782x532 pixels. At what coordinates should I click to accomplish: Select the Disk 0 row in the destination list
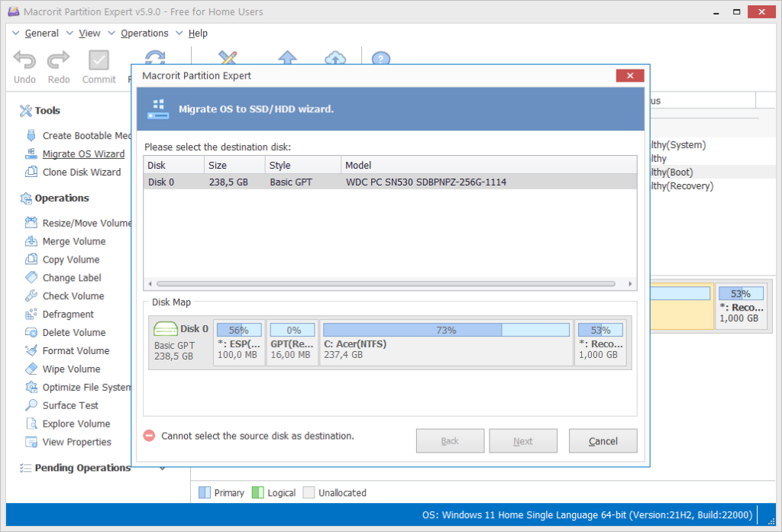305,182
